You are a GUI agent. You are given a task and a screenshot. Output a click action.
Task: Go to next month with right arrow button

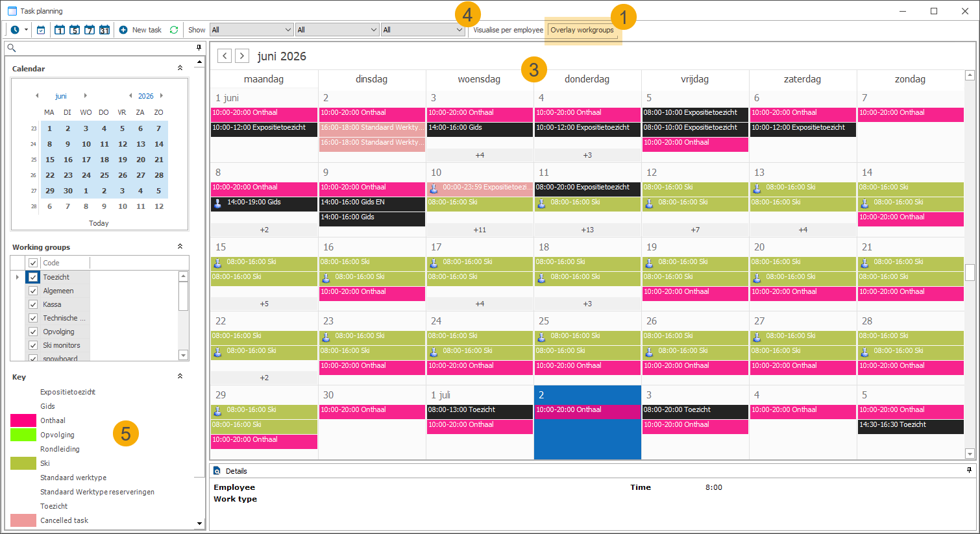242,56
